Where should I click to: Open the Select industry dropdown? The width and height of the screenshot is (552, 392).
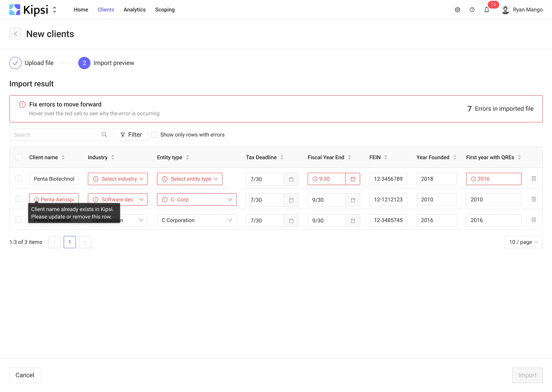118,179
